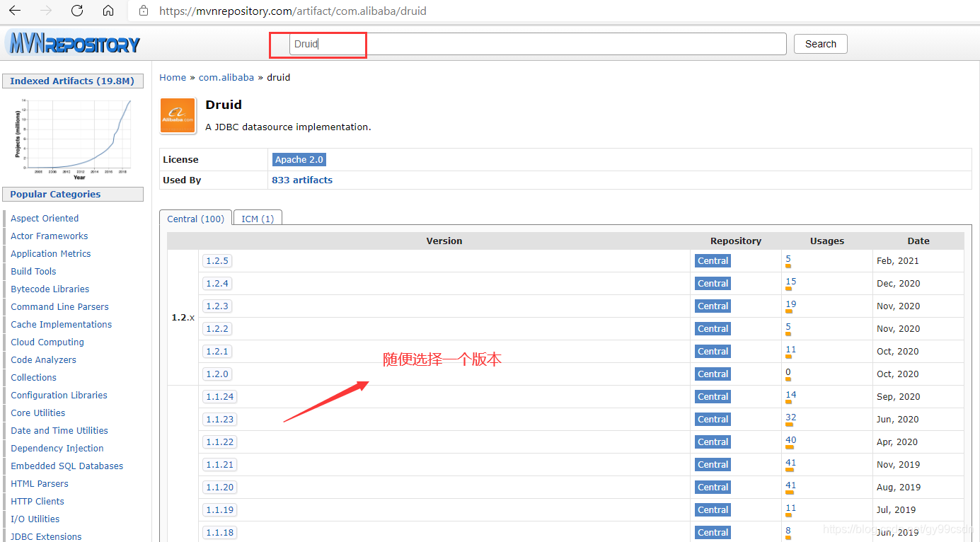The height and width of the screenshot is (542, 980).
Task: Open the Build Tools category
Action: coord(33,272)
